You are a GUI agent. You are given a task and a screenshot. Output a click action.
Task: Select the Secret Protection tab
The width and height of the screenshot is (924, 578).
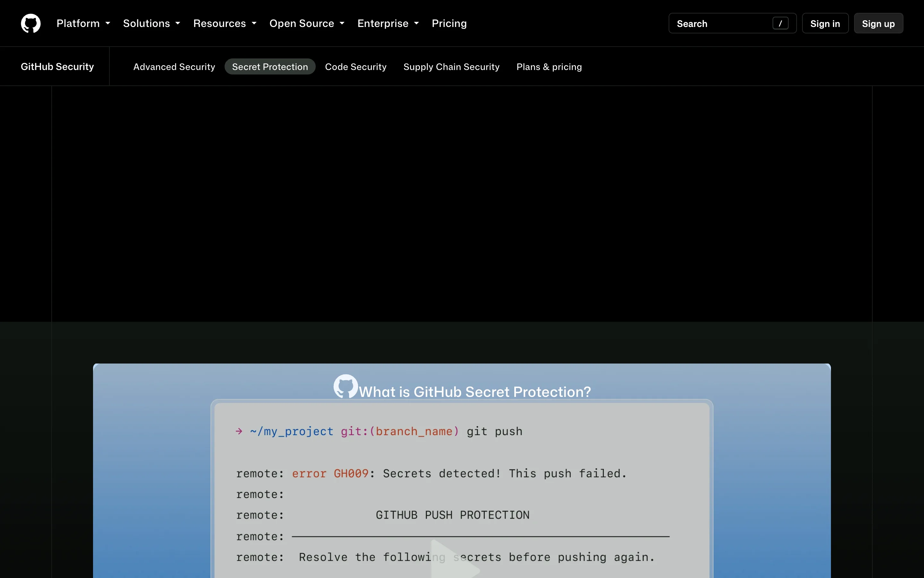pyautogui.click(x=270, y=66)
